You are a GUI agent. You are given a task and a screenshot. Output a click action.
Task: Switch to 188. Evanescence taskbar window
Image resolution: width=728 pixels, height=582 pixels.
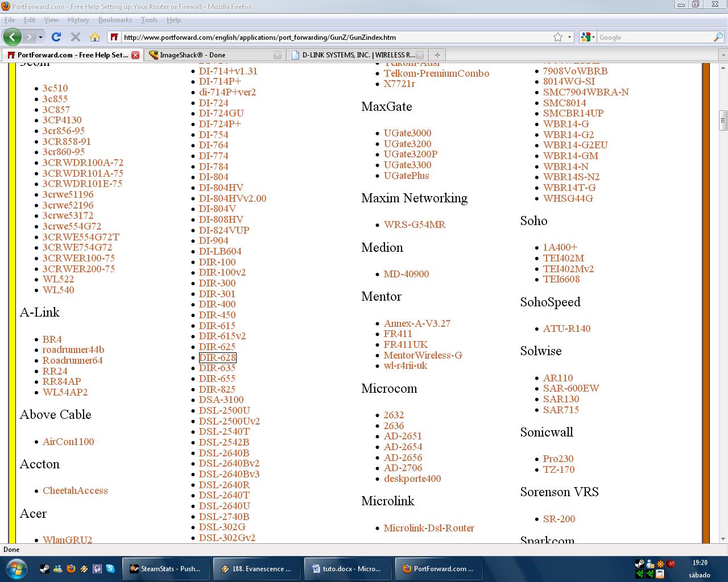click(x=257, y=568)
